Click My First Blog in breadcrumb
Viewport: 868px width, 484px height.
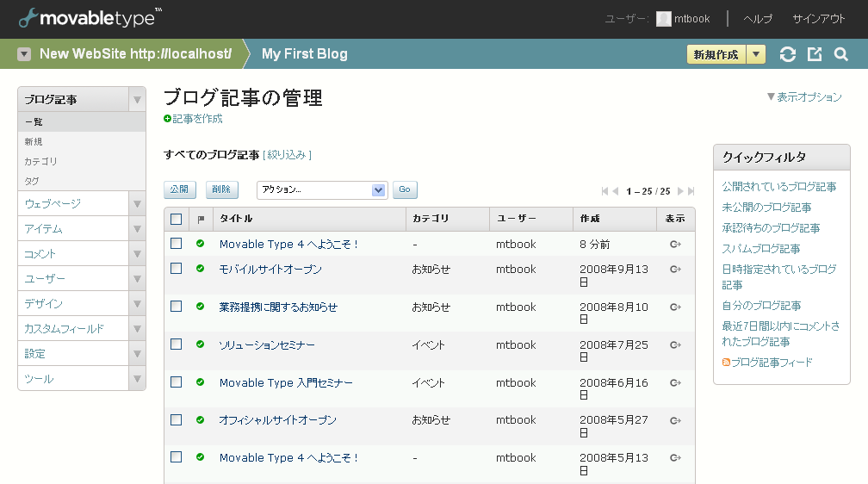[x=305, y=53]
